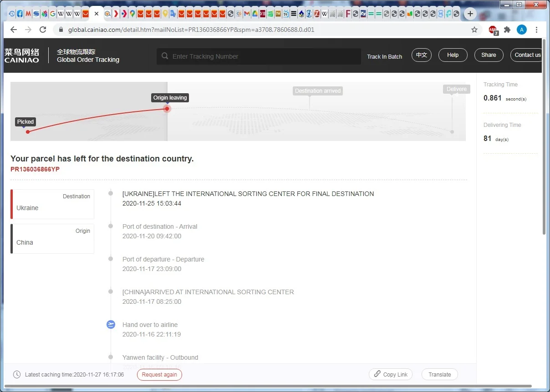The height and width of the screenshot is (392, 550).
Task: Open the Extensions puzzle-piece menu
Action: click(x=507, y=30)
